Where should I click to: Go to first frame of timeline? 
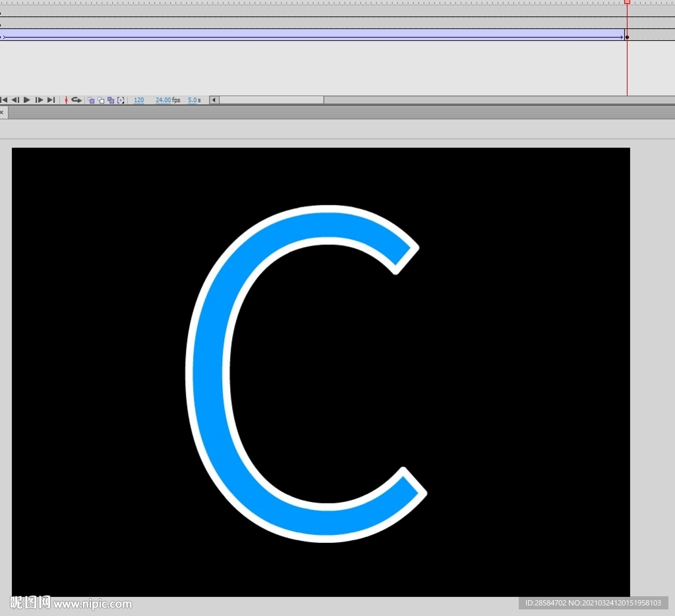tap(4, 99)
